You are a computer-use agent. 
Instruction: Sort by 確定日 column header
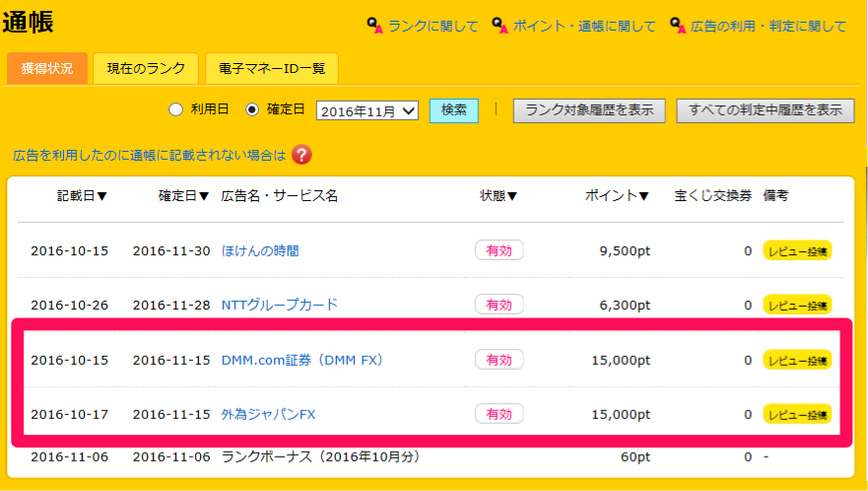[x=184, y=195]
